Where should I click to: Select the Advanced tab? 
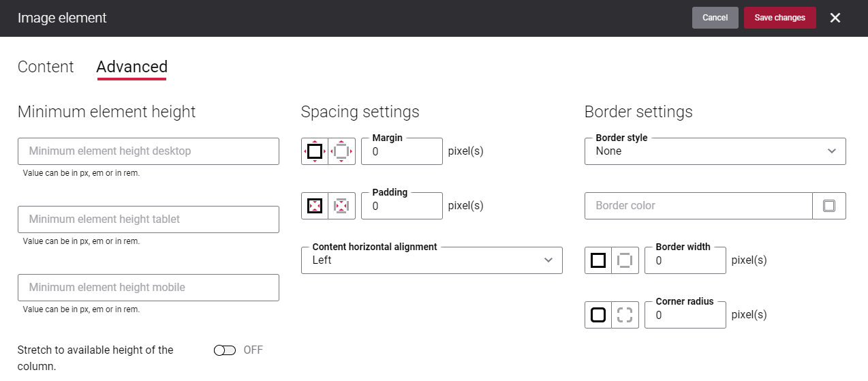(132, 67)
